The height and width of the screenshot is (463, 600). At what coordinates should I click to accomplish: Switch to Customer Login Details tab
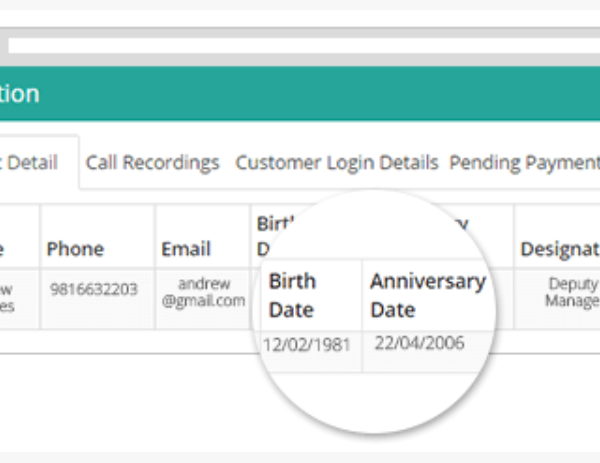pos(337,163)
